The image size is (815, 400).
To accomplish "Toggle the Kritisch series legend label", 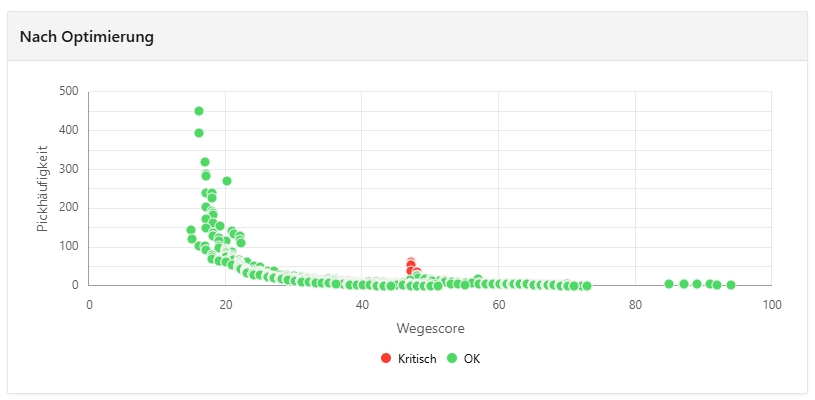I will click(x=417, y=358).
